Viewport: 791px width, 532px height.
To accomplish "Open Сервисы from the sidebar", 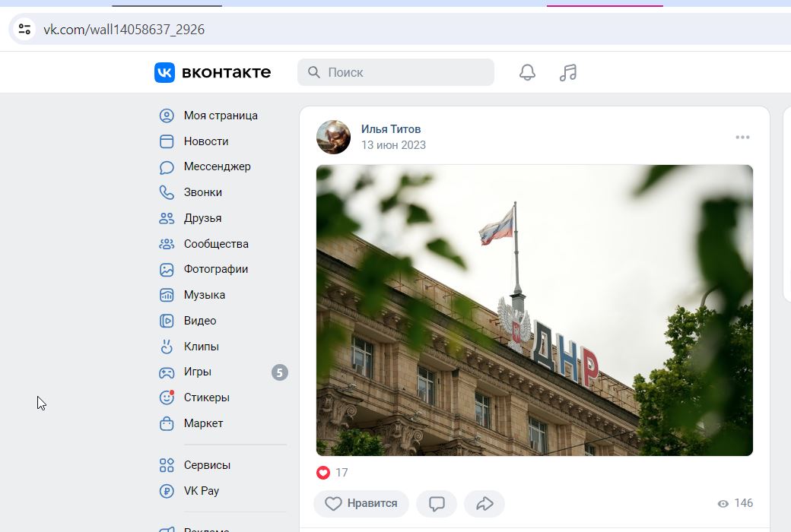I will click(207, 465).
